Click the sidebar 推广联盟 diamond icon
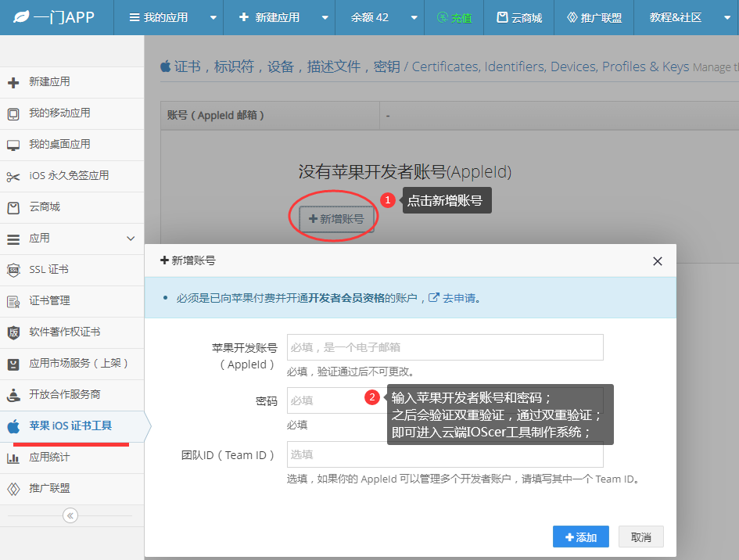Screen dimensions: 739x560 click(x=13, y=489)
